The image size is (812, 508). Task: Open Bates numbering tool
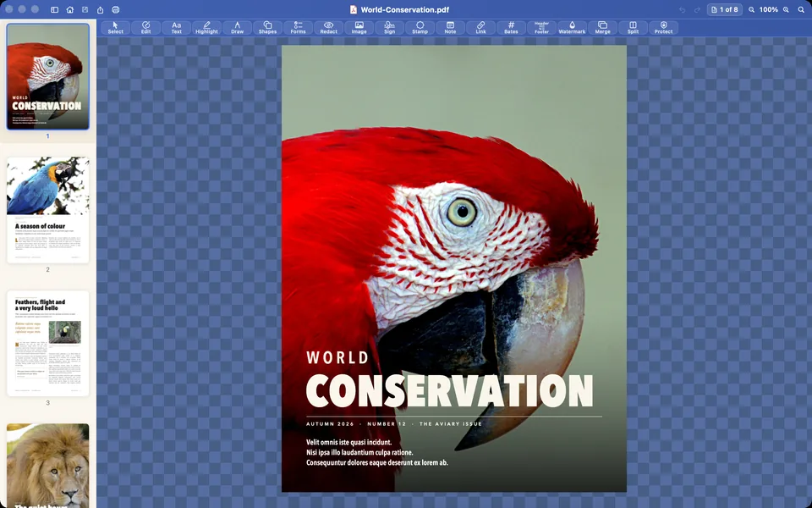coord(511,27)
